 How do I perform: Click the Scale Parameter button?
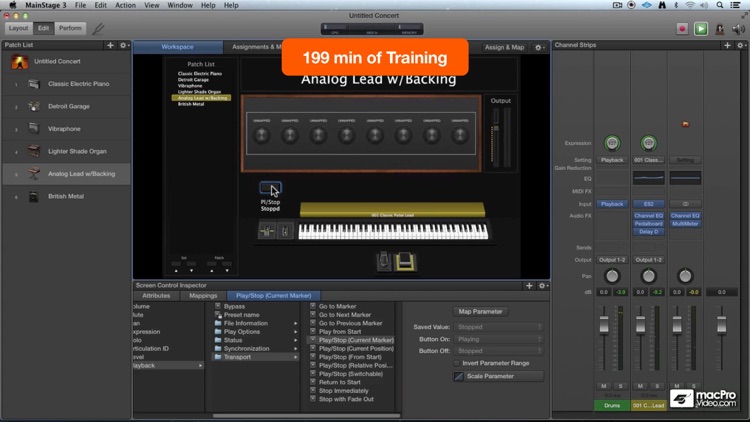[498, 377]
